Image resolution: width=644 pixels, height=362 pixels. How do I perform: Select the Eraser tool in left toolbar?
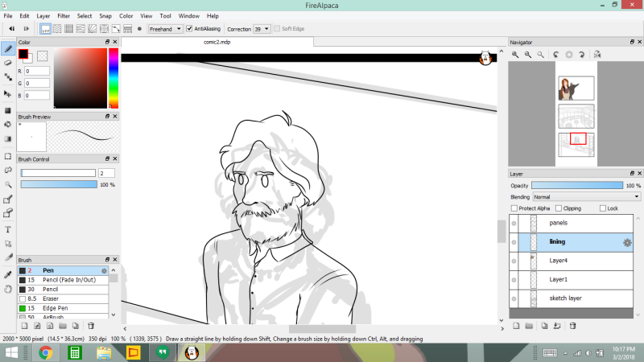point(8,62)
